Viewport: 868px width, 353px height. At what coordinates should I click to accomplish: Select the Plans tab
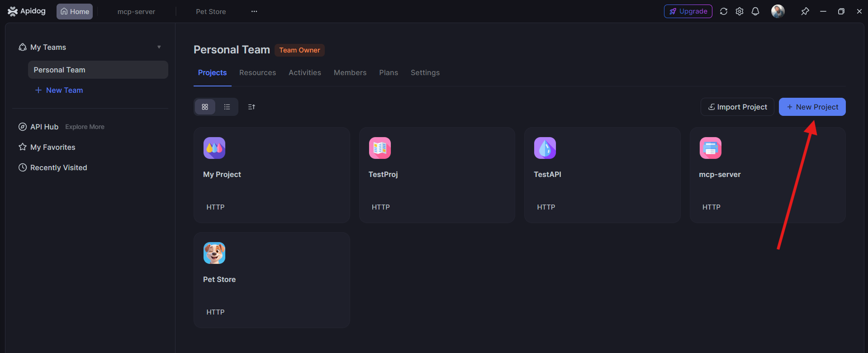pos(389,72)
